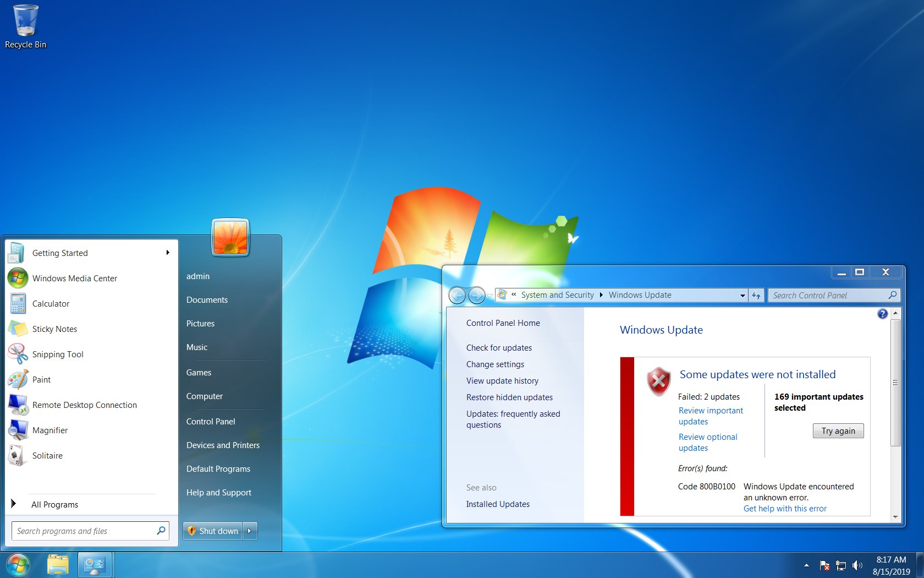Start Remote Desktop Connection
Image resolution: width=924 pixels, height=578 pixels.
point(84,405)
